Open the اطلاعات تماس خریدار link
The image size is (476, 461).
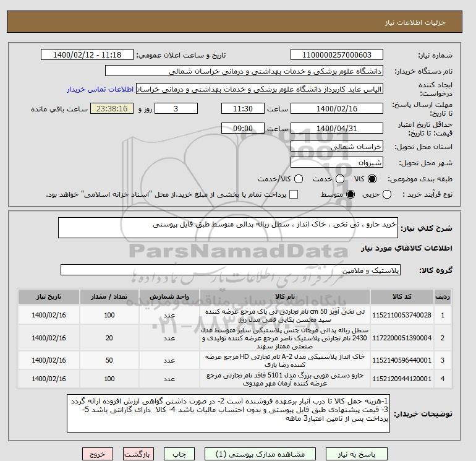pyautogui.click(x=100, y=89)
